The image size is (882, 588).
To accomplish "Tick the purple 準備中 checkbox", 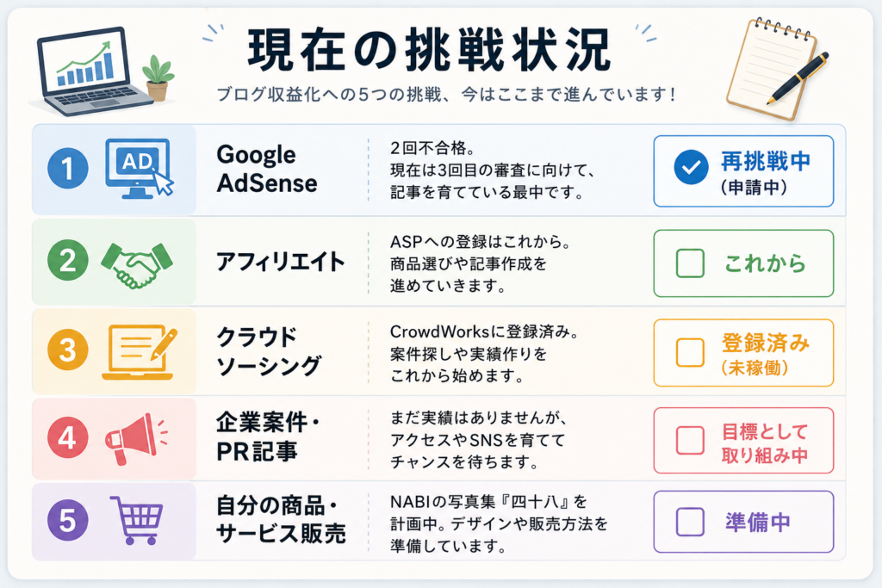I will tap(690, 522).
